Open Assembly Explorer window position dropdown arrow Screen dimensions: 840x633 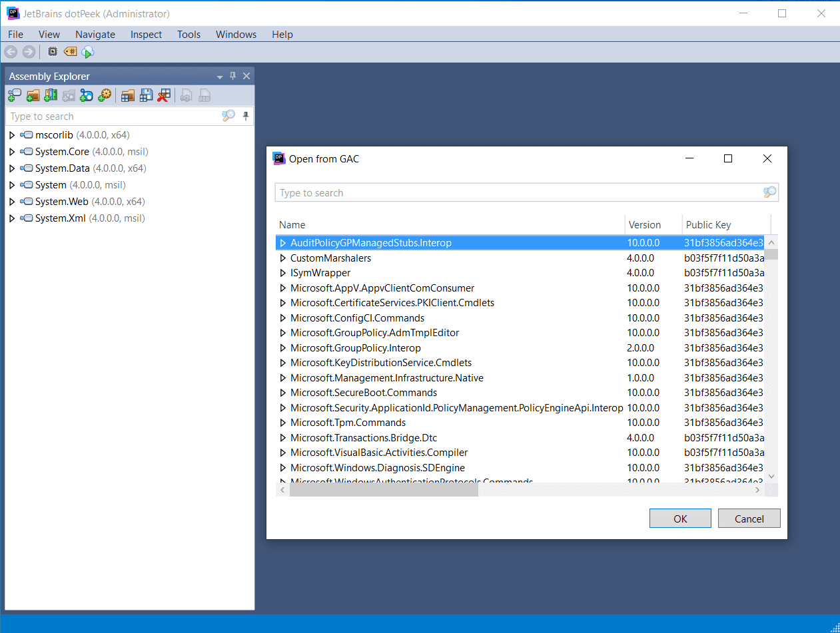click(x=220, y=77)
